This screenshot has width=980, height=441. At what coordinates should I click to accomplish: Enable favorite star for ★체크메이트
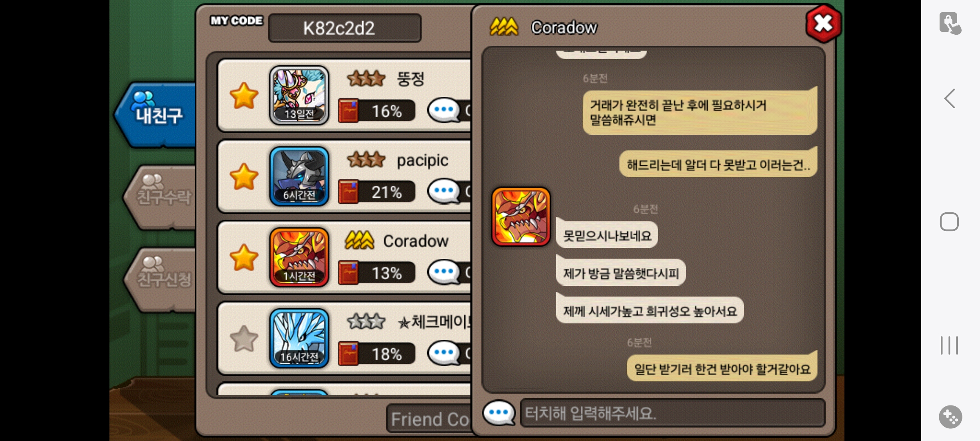244,339
